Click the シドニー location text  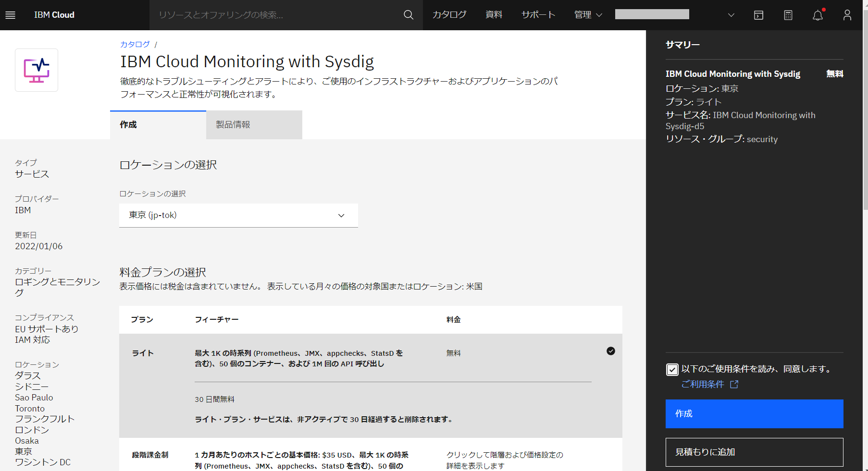32,386
